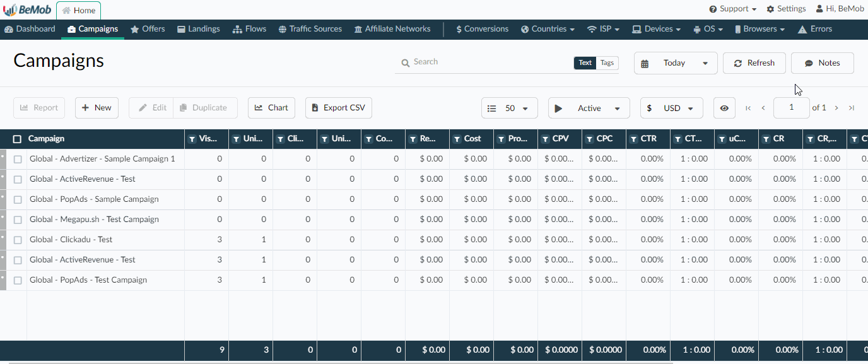
Task: Sort by the Campaign column header
Action: pos(46,139)
